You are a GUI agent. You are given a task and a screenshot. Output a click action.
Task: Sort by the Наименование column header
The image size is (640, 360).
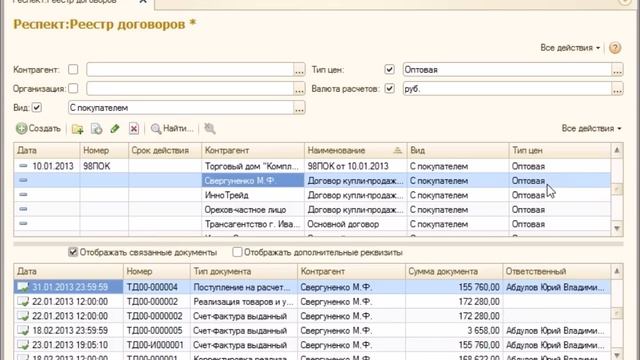click(355, 150)
